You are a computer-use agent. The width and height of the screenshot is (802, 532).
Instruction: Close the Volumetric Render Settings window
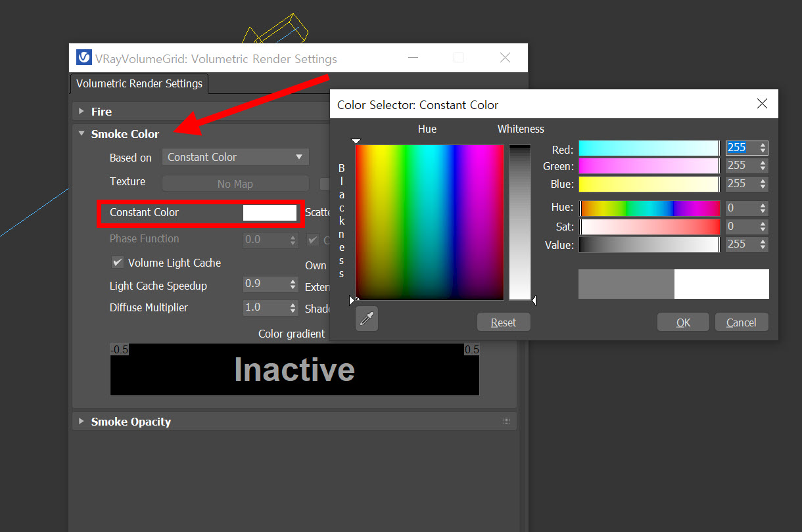505,58
